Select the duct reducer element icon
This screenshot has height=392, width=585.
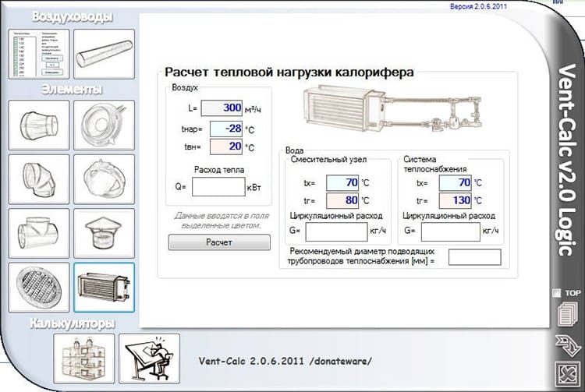click(39, 125)
